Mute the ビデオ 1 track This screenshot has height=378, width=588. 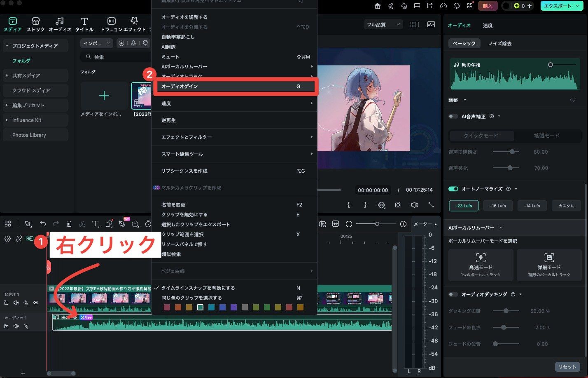tap(16, 303)
